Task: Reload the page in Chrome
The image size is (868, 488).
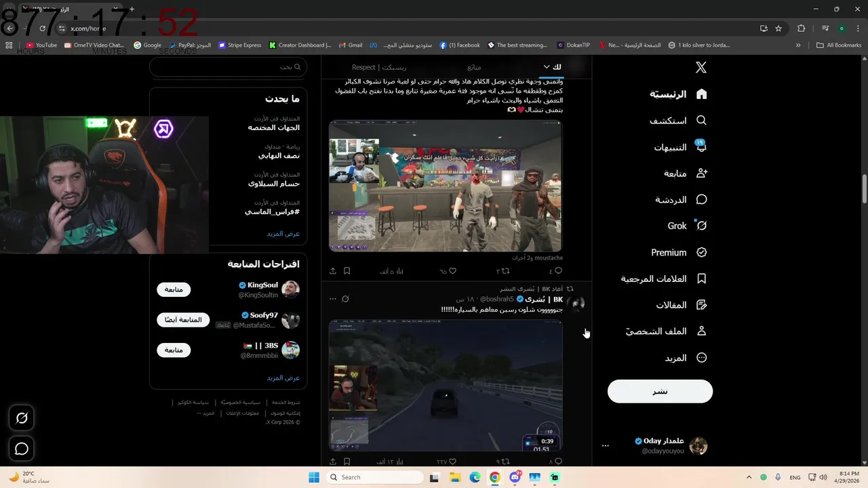Action: [x=42, y=28]
